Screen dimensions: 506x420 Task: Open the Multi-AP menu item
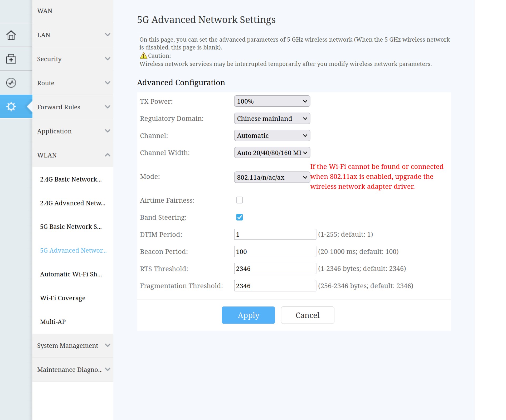53,322
